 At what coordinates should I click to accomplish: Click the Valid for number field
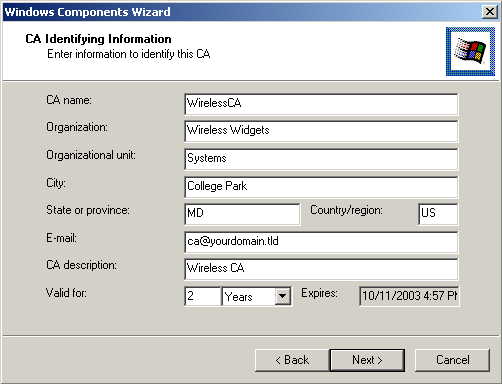(x=203, y=296)
